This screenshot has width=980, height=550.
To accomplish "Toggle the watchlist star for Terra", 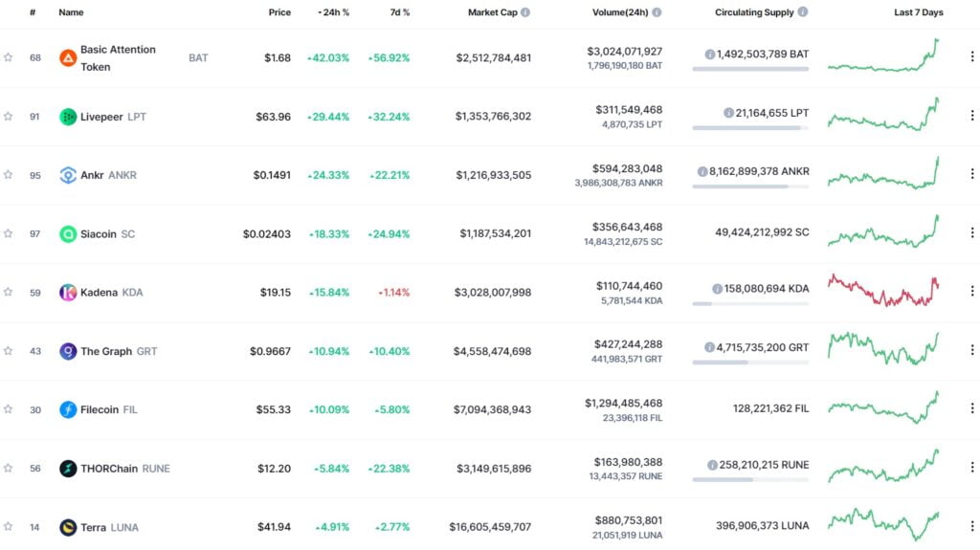I will [x=9, y=527].
